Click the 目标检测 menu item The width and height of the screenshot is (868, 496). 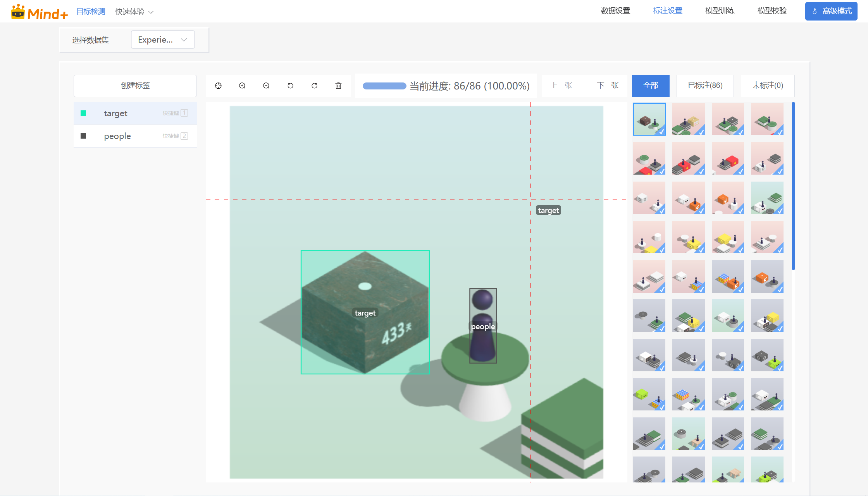(x=91, y=11)
